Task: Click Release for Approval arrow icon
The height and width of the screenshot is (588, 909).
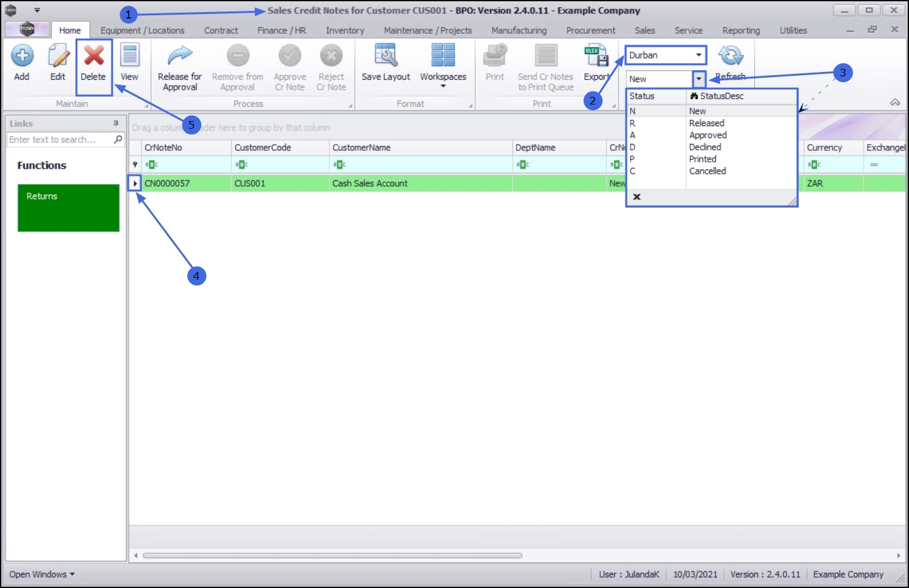Action: tap(180, 56)
